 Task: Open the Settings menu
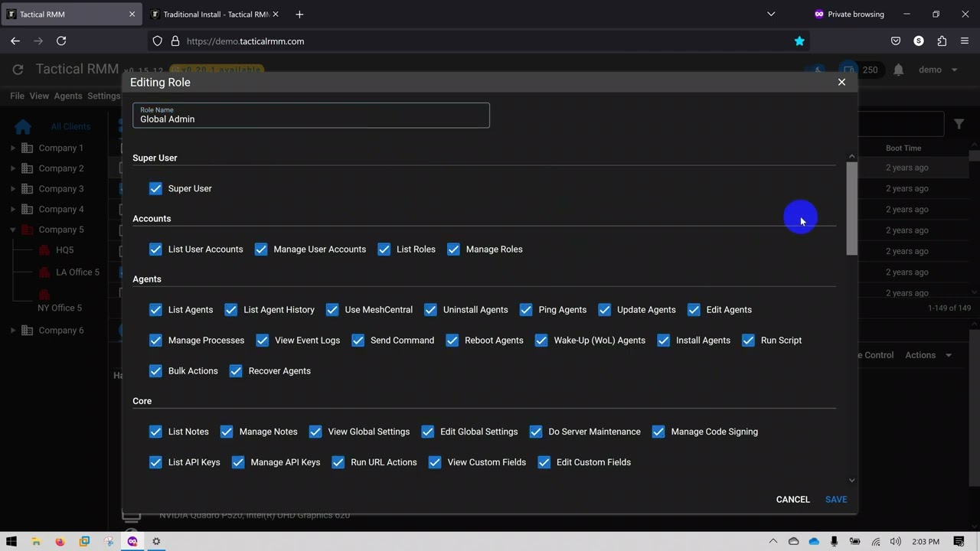point(103,96)
